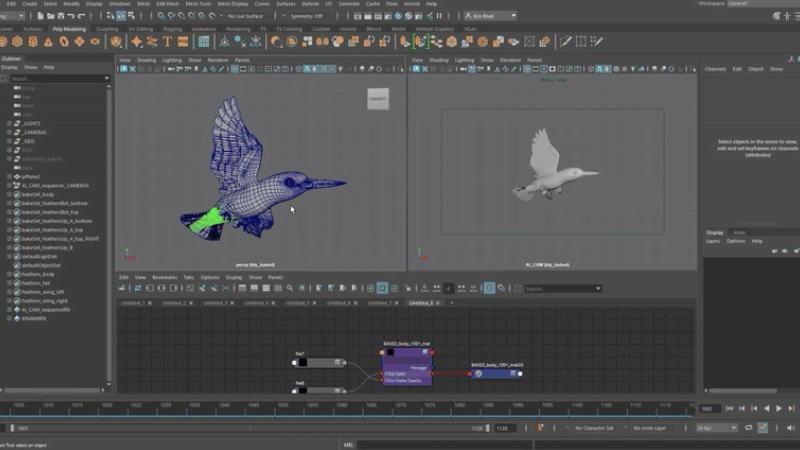Open the Renderer menu in perspective viewport
The image size is (800, 450).
217,60
